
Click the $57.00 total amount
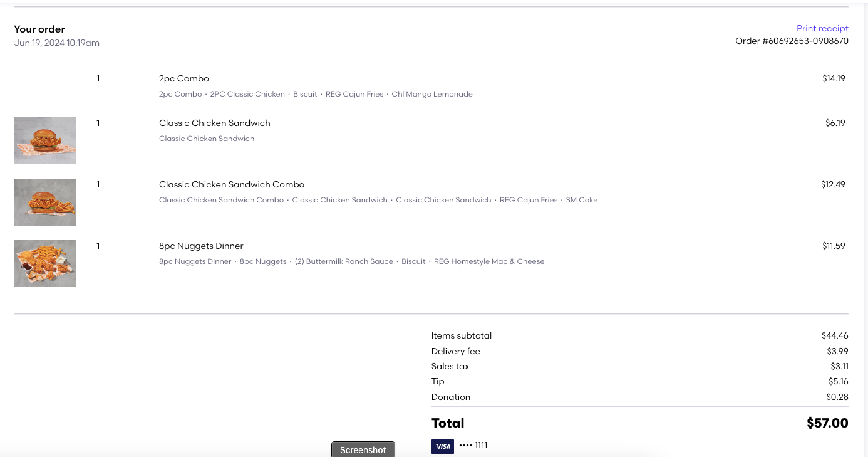pos(827,423)
